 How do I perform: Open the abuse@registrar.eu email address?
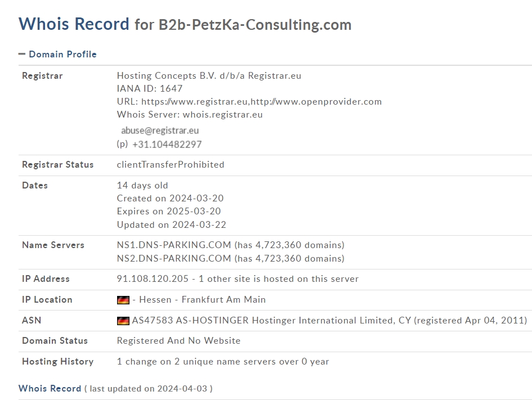tap(160, 131)
